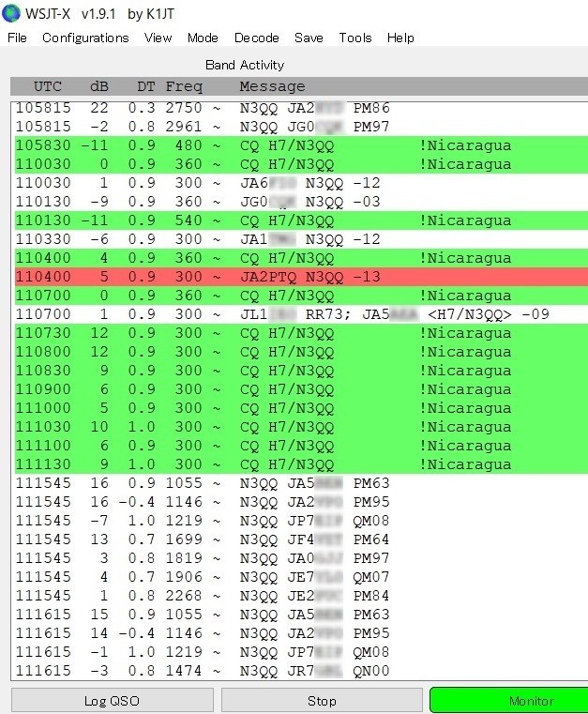
Task: Click the UTC column header
Action: (47, 86)
